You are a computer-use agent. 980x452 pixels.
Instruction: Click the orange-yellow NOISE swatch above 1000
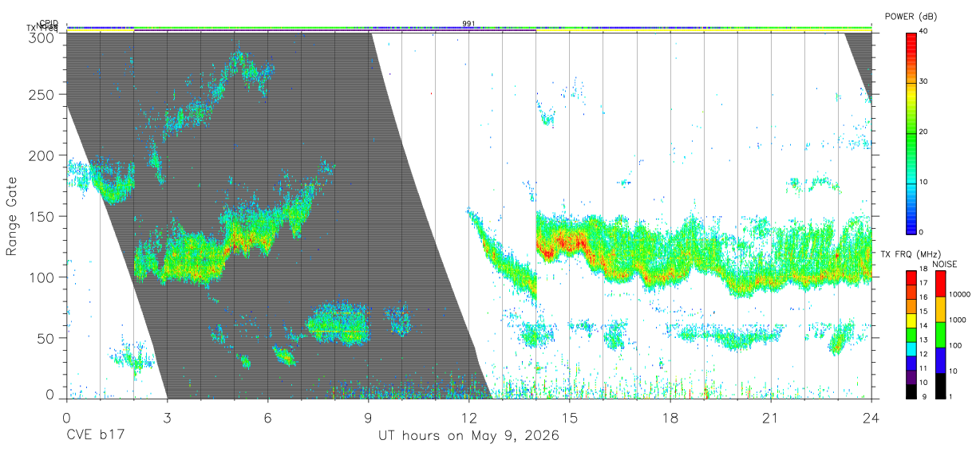[x=939, y=309]
